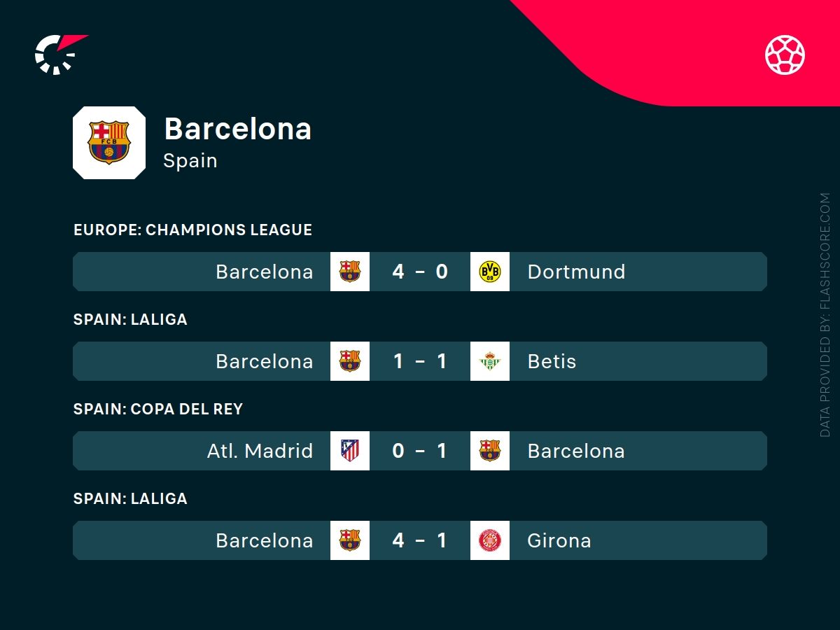The image size is (840, 630).
Task: Select the 1 - 1 score against Betis
Action: coord(420,361)
